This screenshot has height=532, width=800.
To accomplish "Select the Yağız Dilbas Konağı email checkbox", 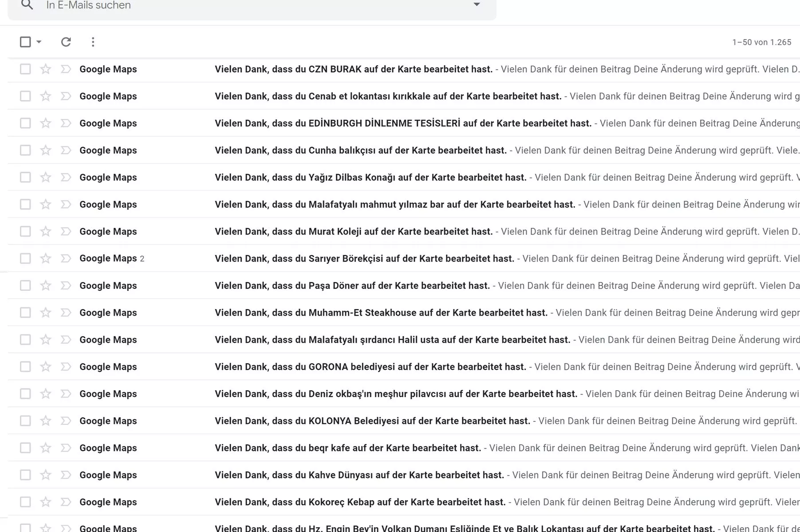I will tap(25, 177).
